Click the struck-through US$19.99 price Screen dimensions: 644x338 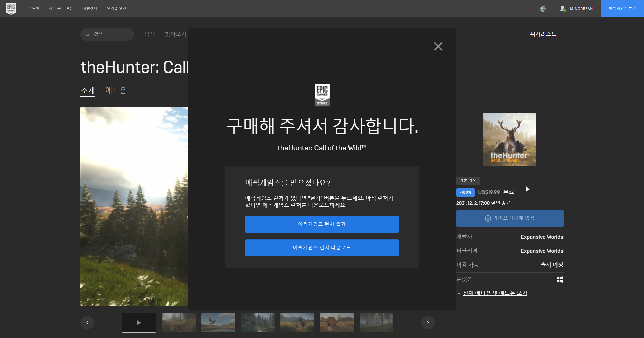coord(489,192)
